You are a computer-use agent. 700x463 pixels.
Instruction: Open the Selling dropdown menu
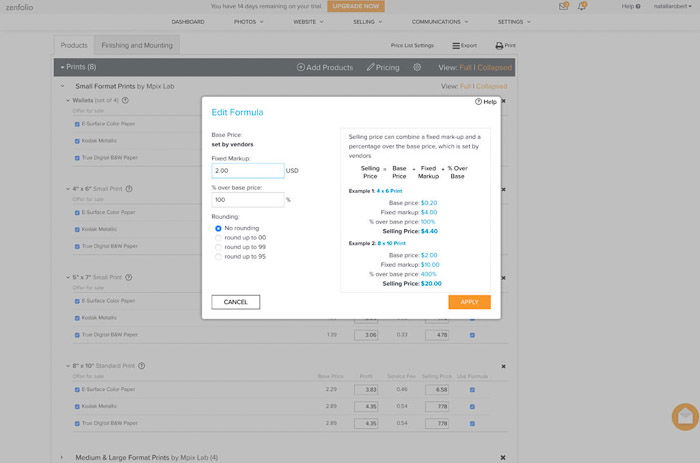pos(367,21)
